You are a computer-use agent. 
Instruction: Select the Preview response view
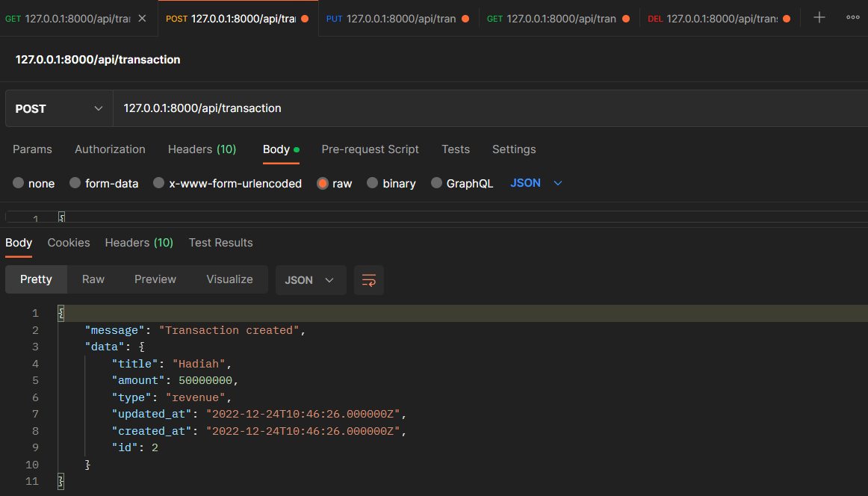pyautogui.click(x=155, y=279)
